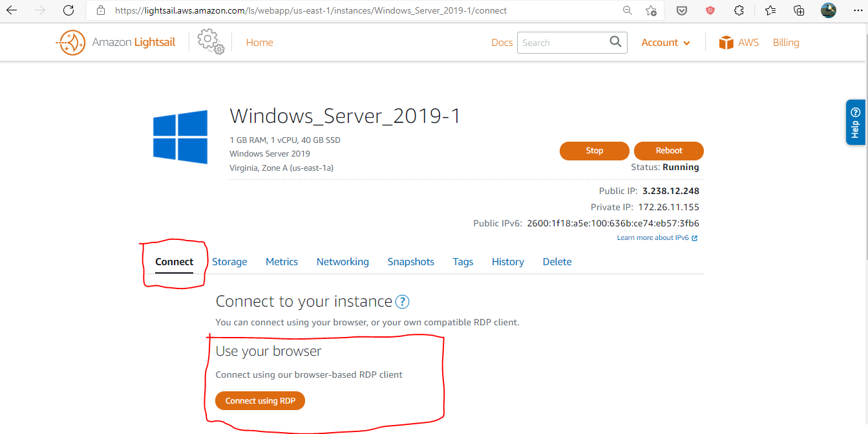The width and height of the screenshot is (868, 434).
Task: Reload the page with the refresh icon
Action: [69, 10]
